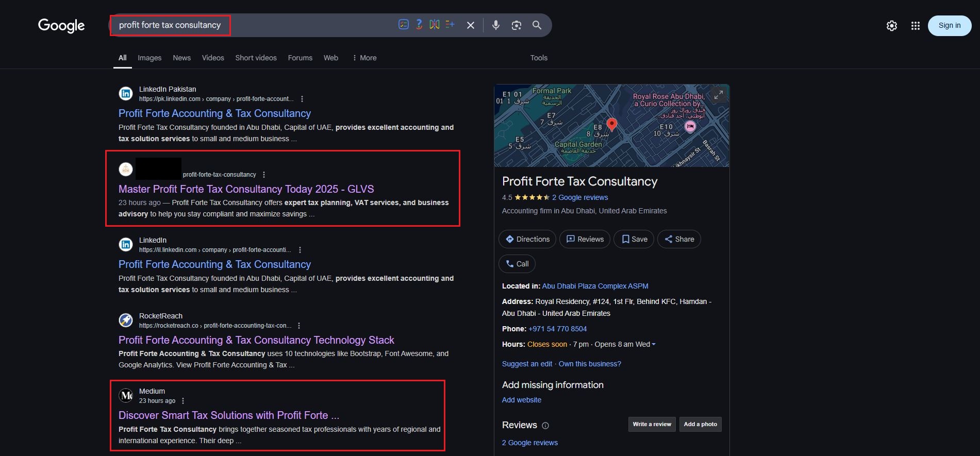Open quick settings gear icon
The height and width of the screenshot is (456, 980).
[x=891, y=26]
